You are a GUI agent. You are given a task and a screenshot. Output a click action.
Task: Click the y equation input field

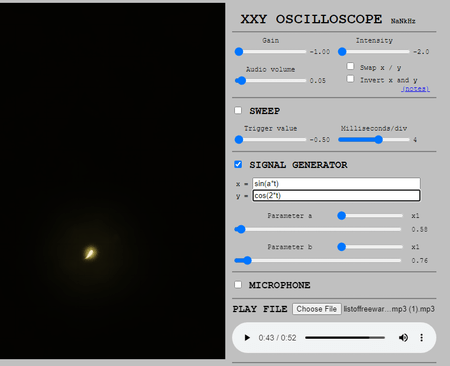pyautogui.click(x=336, y=196)
